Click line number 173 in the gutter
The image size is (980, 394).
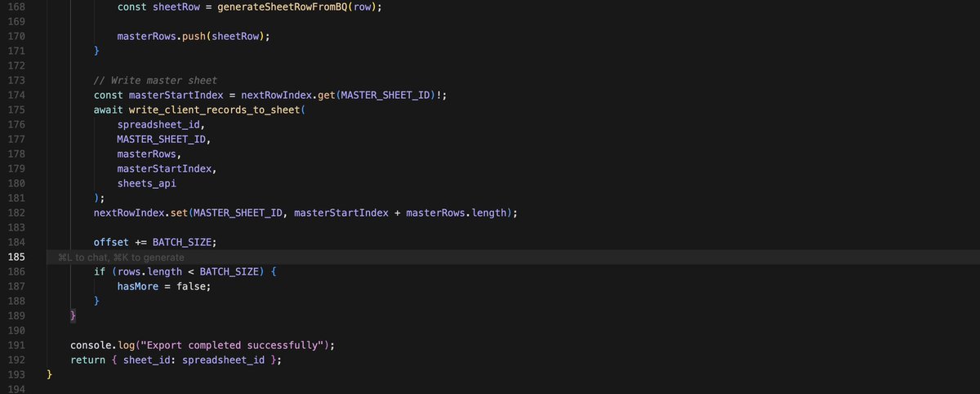(15, 80)
